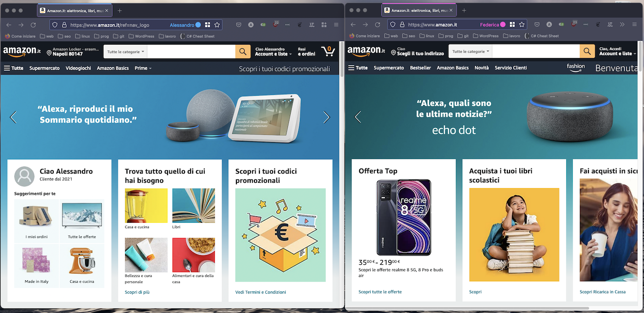
Task: Open the Amazon search magnifier in Alessandro's window
Action: click(243, 51)
